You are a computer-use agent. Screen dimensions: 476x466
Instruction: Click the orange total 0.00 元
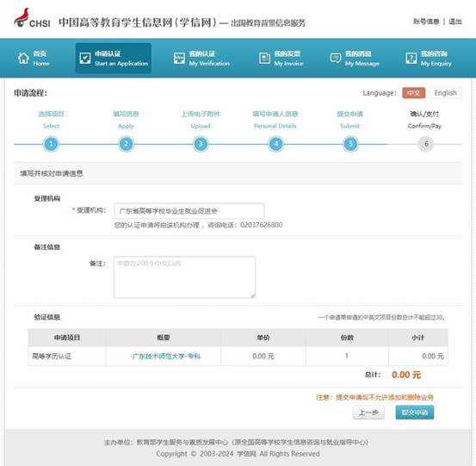[406, 375]
